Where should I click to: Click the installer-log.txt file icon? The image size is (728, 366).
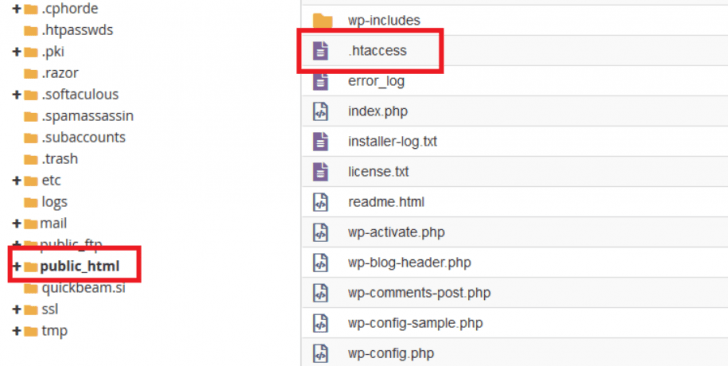(x=320, y=142)
